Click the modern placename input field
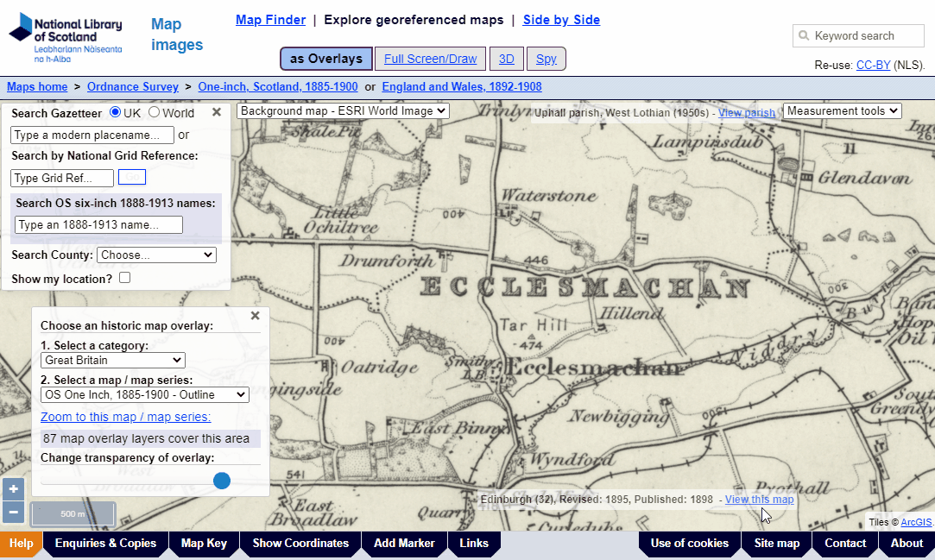 (x=92, y=135)
